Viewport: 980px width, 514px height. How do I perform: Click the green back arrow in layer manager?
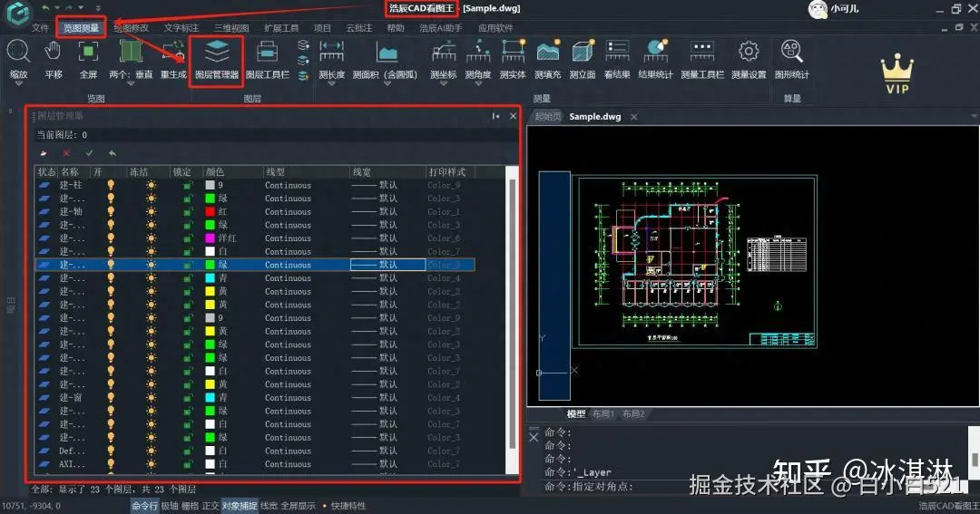112,153
